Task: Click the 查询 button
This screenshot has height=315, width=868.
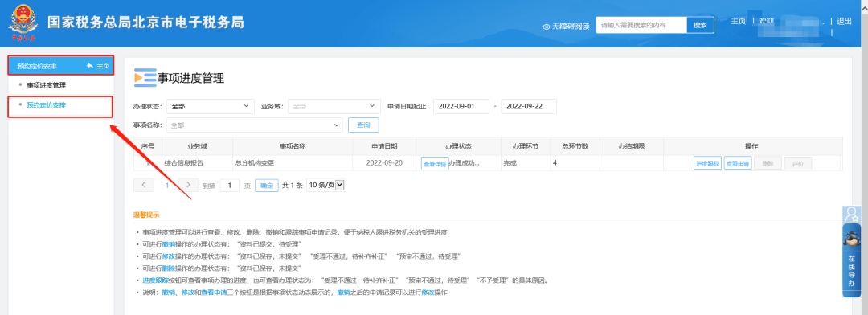Action: tap(363, 125)
